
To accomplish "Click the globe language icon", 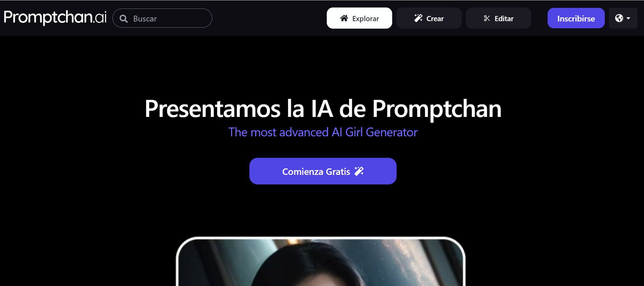I will tap(619, 18).
